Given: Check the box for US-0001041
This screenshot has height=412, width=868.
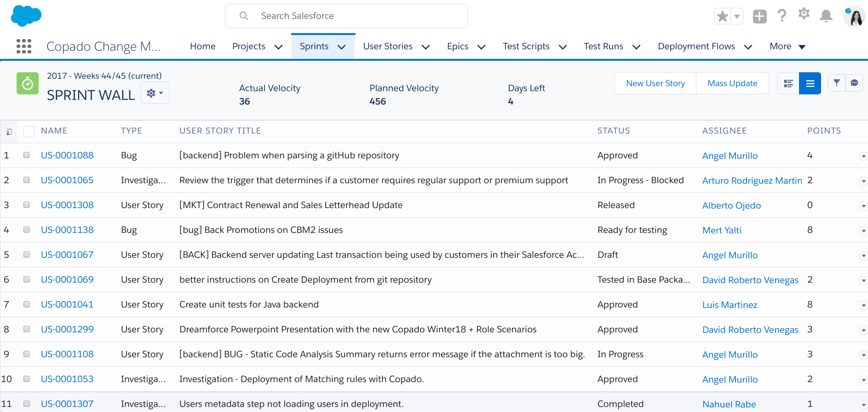Looking at the screenshot, I should [27, 304].
